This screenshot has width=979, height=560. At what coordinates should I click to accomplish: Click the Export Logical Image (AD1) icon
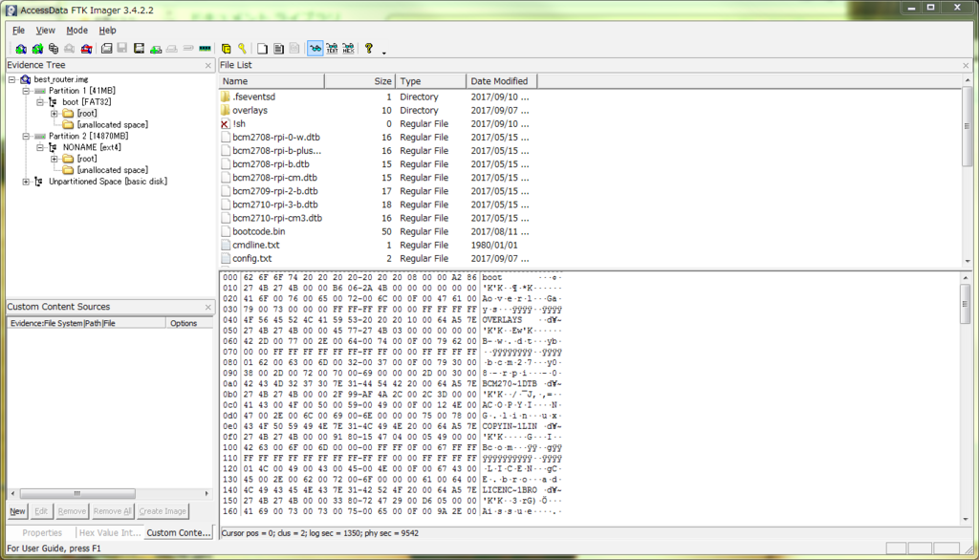tap(139, 49)
